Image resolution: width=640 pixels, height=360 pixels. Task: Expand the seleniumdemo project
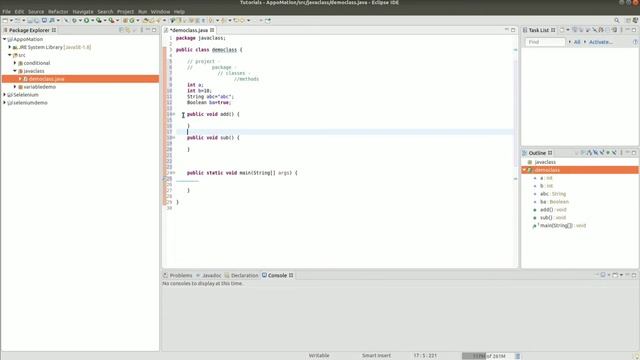[4, 102]
